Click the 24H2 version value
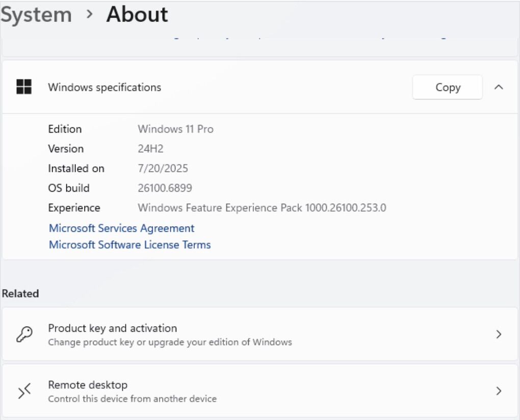The height and width of the screenshot is (420, 520). 150,149
